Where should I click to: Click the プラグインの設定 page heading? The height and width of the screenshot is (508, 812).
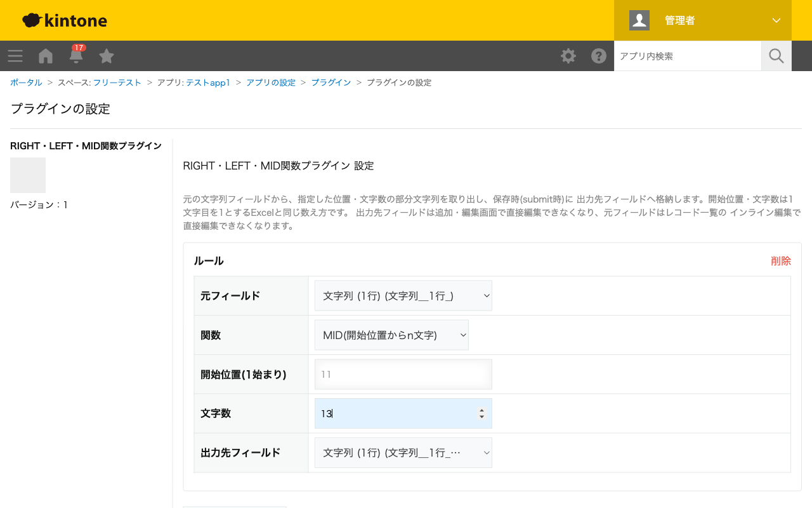tap(60, 109)
